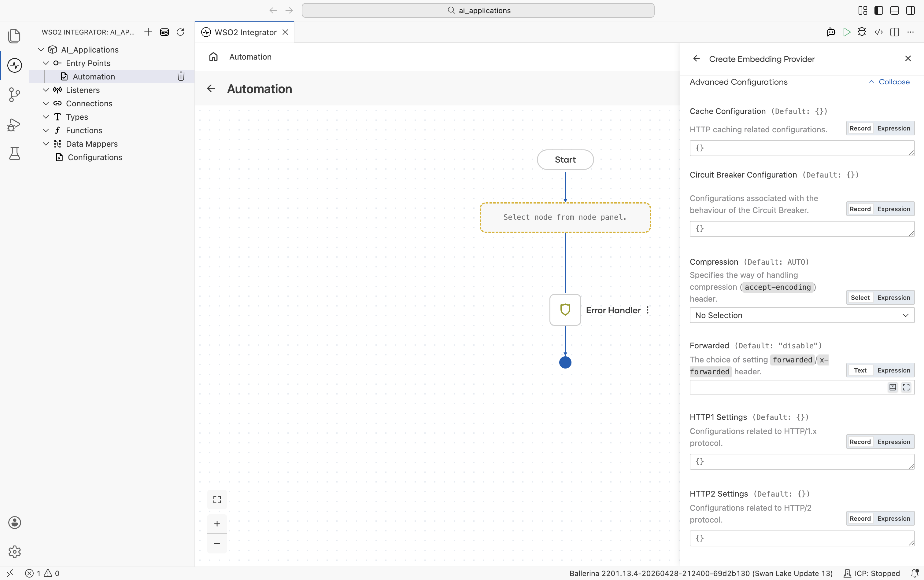Click the notifications bell in status bar

(915, 573)
